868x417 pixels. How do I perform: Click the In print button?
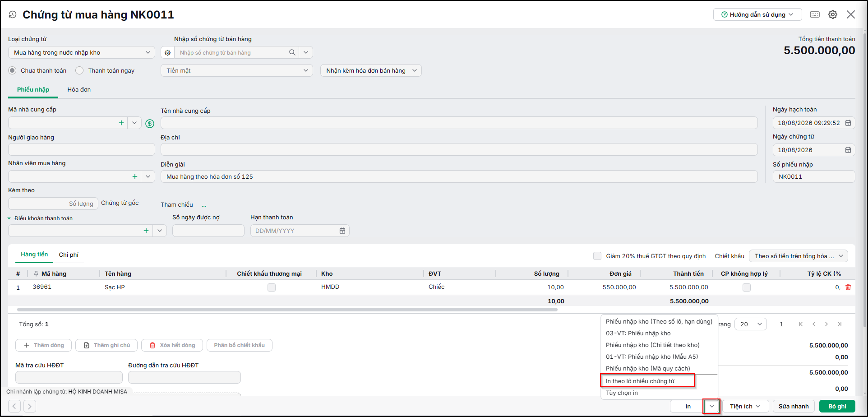coord(688,406)
